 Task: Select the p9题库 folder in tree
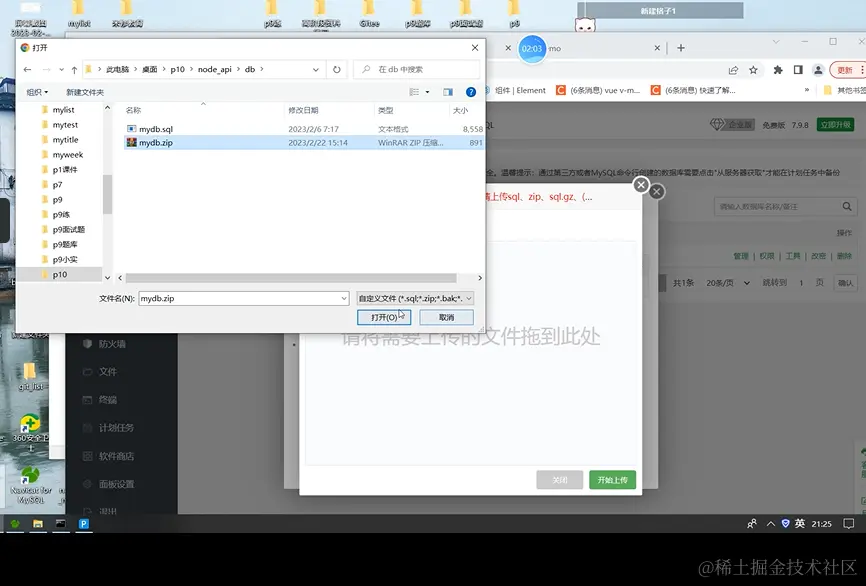[x=64, y=244]
